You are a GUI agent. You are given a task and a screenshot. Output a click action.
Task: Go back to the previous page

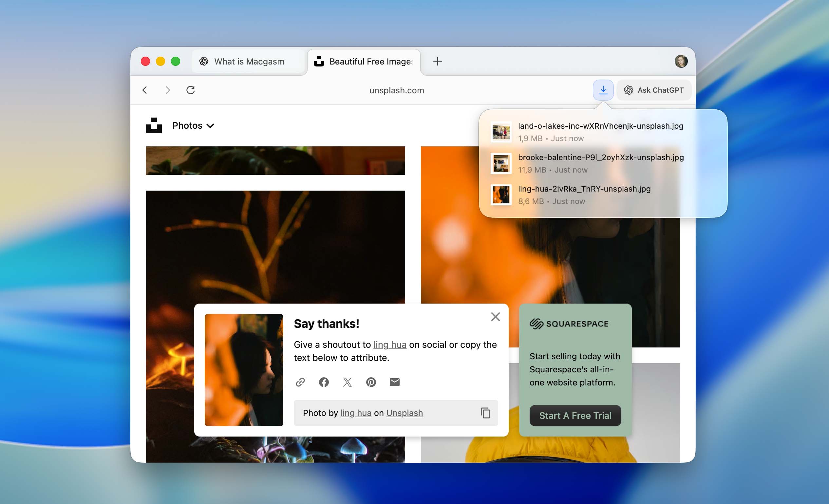click(x=145, y=90)
